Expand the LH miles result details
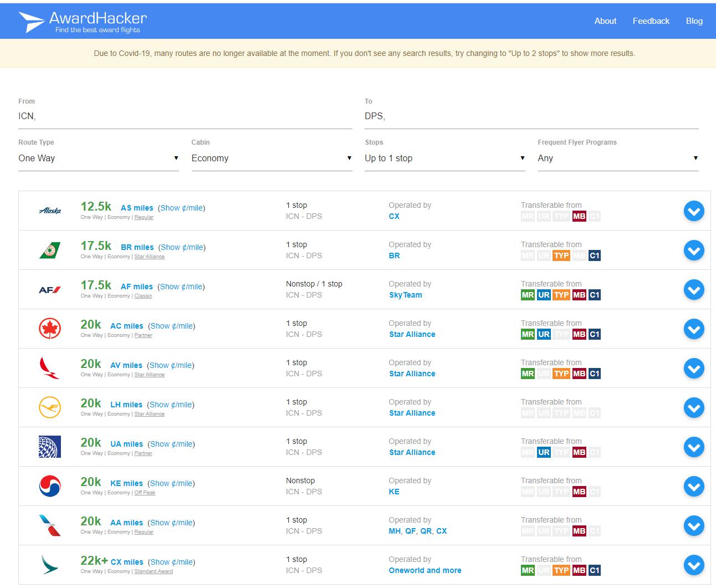Image resolution: width=716 pixels, height=588 pixels. 694,408
